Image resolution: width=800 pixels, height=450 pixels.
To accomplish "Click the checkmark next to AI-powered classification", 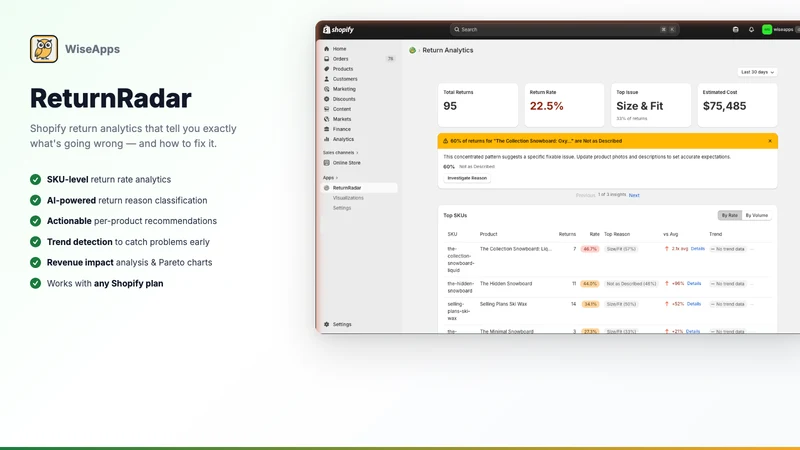I will 35,201.
